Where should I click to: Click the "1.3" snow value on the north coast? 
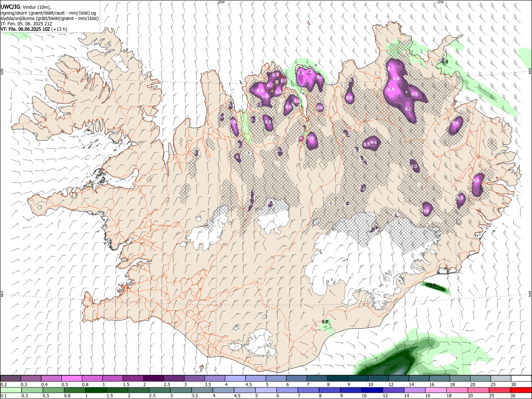(x=301, y=73)
